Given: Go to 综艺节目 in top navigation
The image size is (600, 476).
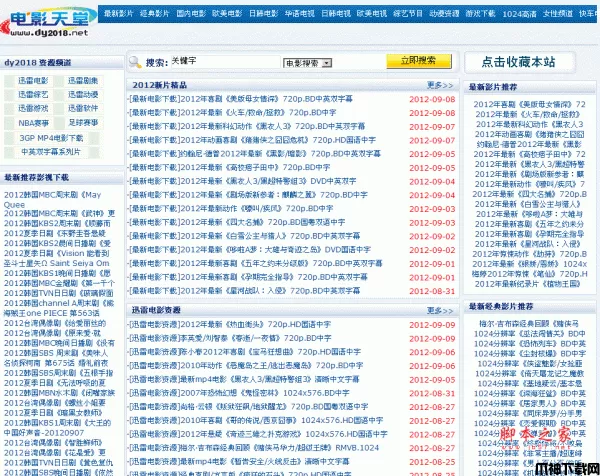Looking at the screenshot, I should click(408, 13).
